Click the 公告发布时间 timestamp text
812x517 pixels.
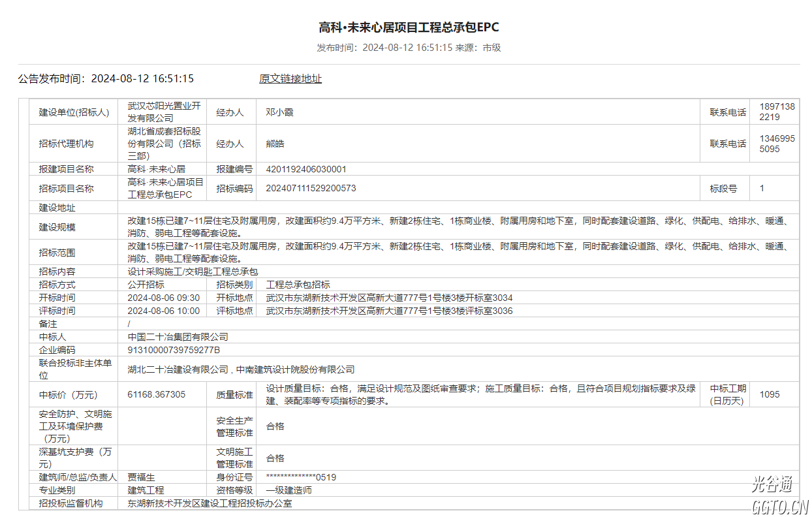[106, 79]
